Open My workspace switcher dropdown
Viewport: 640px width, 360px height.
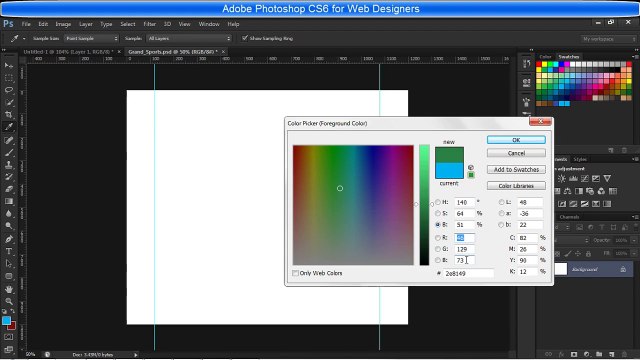(609, 39)
